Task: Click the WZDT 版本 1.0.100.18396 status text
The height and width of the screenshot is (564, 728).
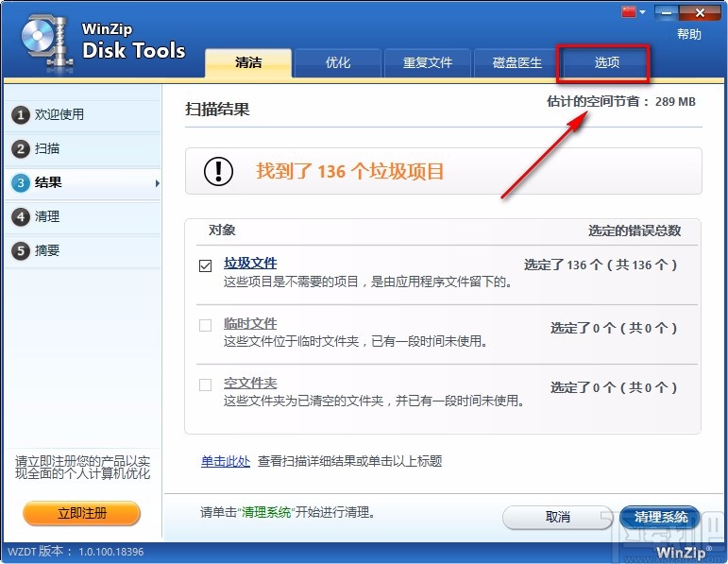Action: click(76, 552)
